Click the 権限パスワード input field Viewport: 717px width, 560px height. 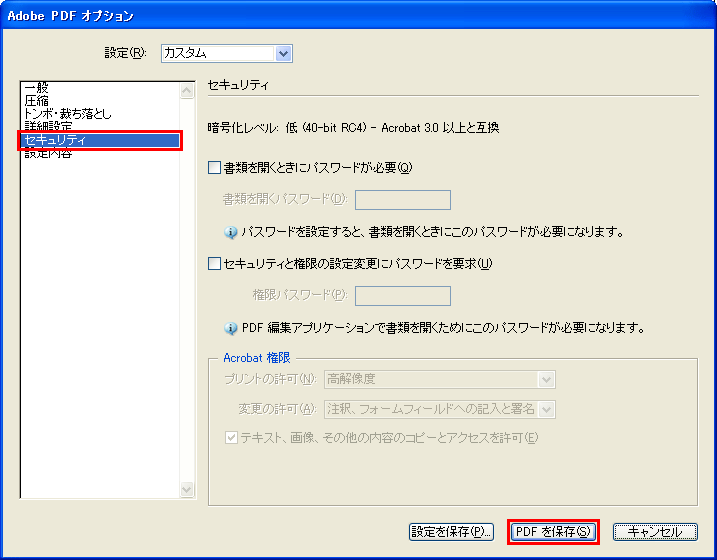[403, 296]
